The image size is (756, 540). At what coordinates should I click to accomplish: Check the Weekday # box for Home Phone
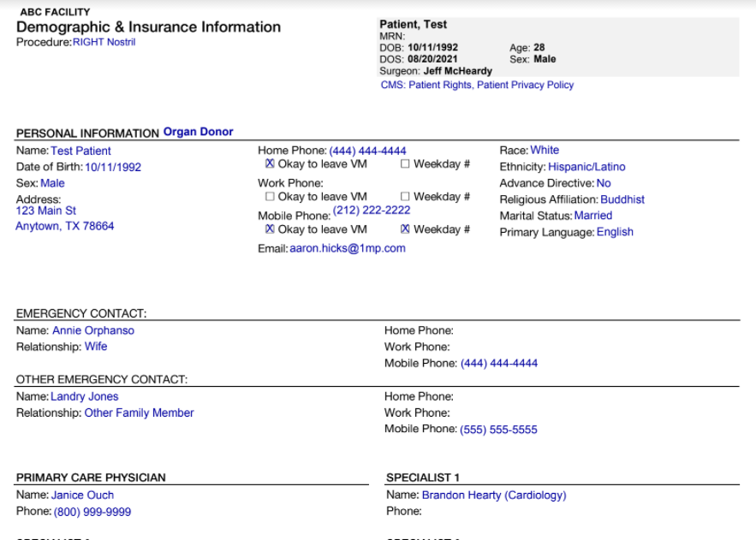pyautogui.click(x=404, y=163)
